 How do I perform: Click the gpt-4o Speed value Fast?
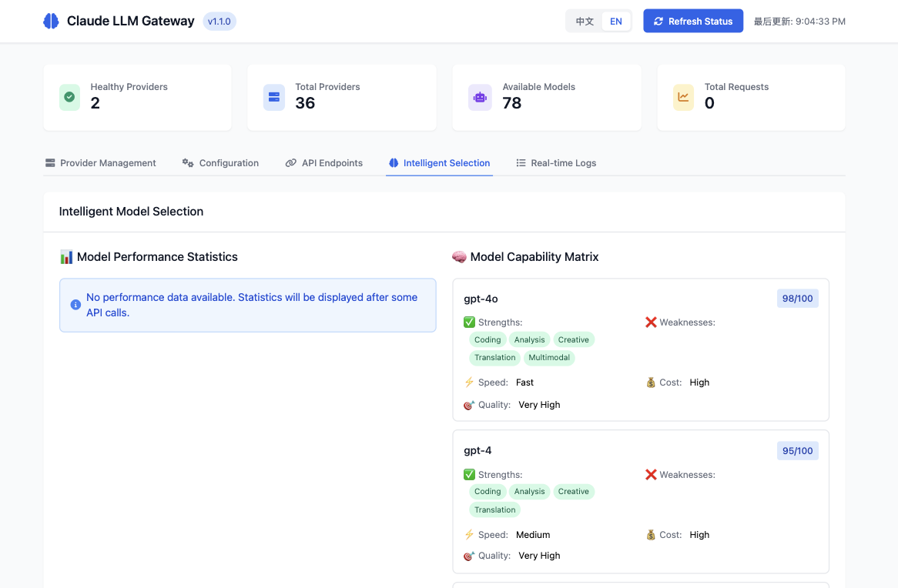pos(524,383)
